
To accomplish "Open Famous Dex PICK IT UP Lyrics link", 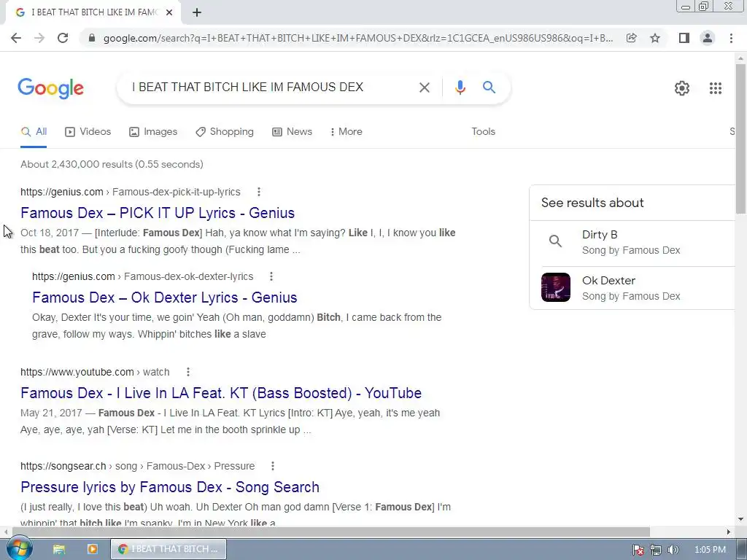I will tap(158, 213).
